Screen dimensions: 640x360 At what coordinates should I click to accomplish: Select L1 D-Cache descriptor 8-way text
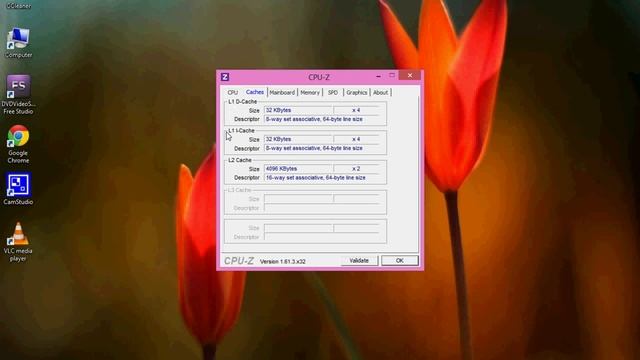click(x=322, y=119)
